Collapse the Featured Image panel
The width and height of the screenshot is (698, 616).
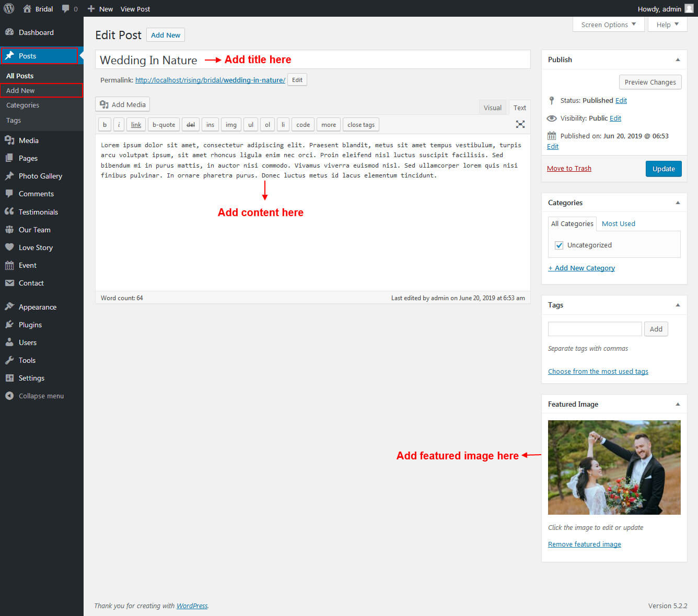(678, 404)
